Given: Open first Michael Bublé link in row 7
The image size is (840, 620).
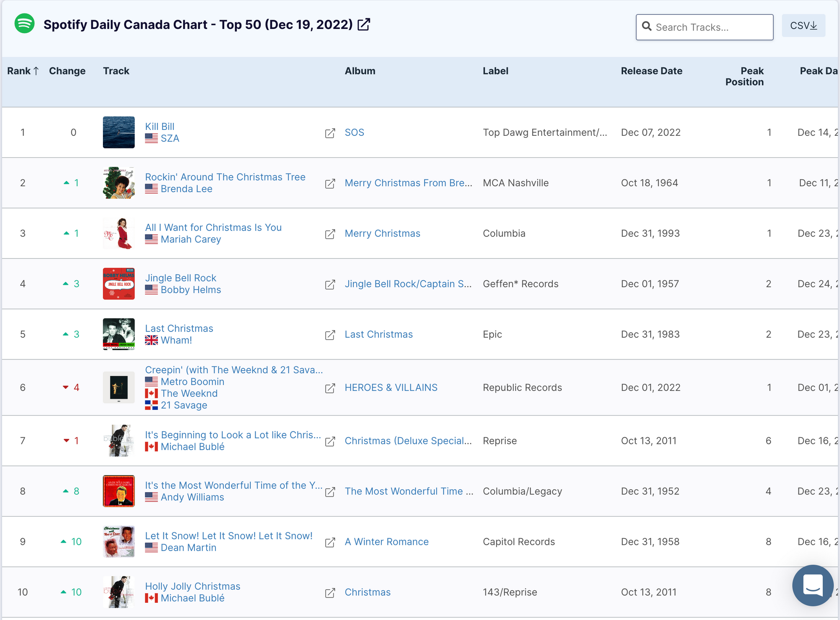Looking at the screenshot, I should [x=192, y=446].
